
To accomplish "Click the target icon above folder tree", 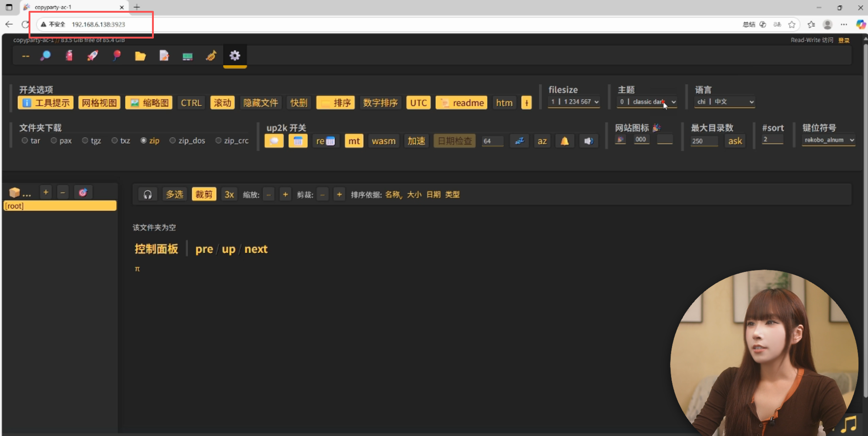I will (x=83, y=193).
